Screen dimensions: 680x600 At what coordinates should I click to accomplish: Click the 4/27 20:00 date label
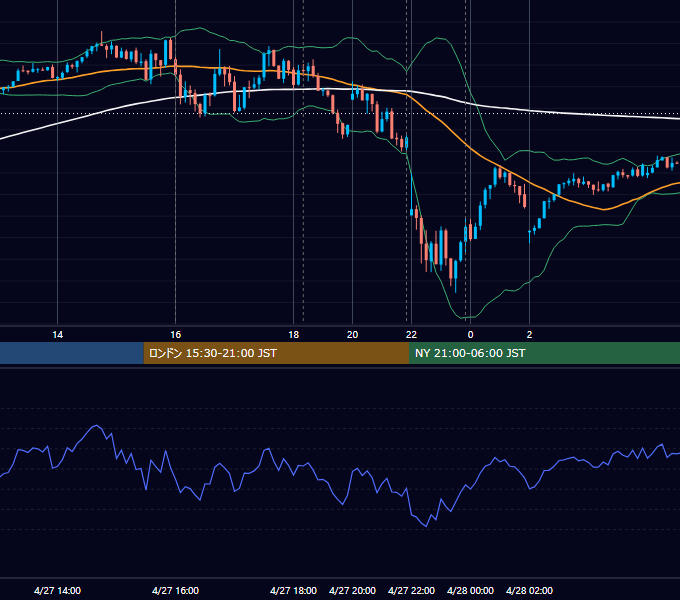pos(352,590)
